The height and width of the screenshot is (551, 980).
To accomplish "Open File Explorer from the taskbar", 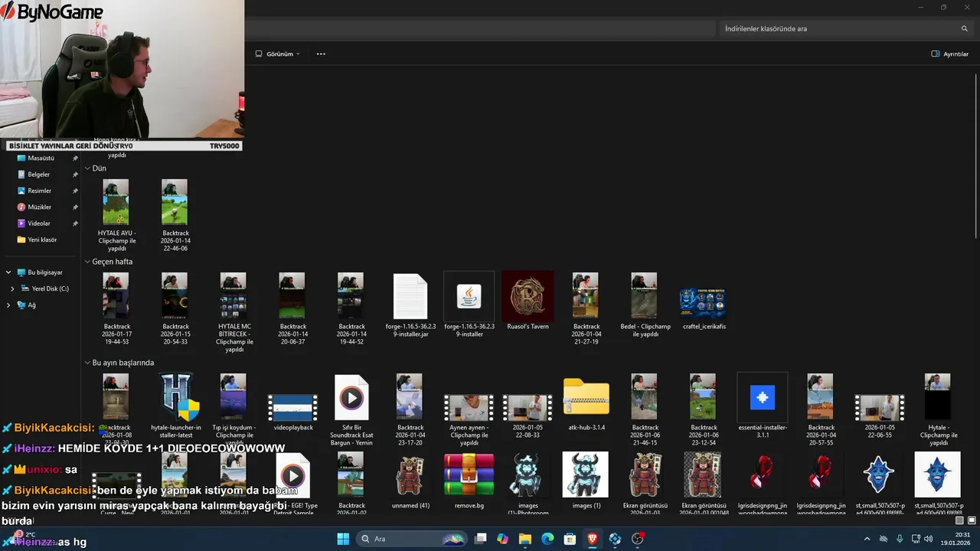I will 525,539.
